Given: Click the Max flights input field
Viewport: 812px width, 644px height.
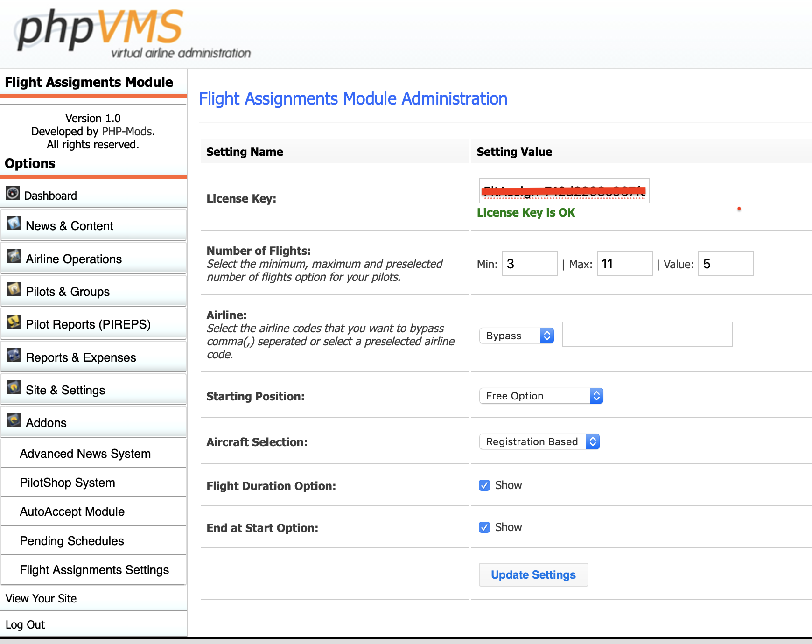Looking at the screenshot, I should (x=624, y=263).
